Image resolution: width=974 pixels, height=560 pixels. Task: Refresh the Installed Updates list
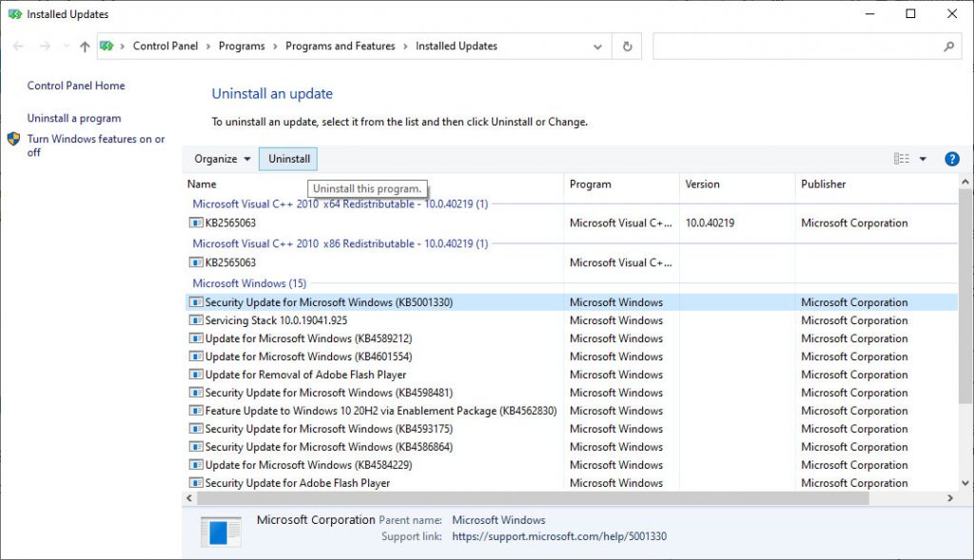[627, 47]
